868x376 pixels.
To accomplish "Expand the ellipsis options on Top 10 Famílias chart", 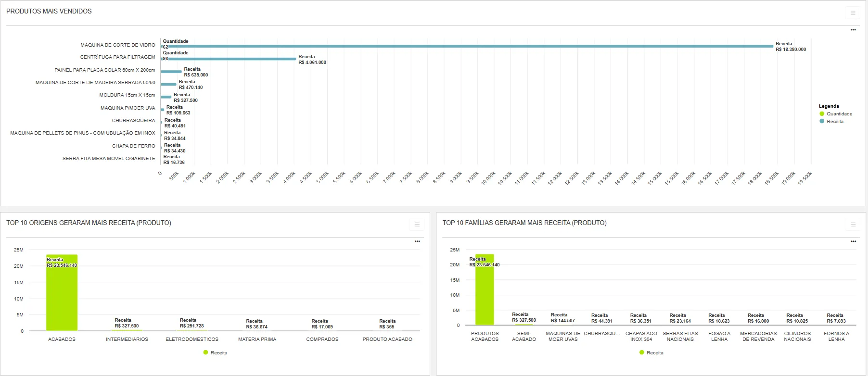I will pyautogui.click(x=853, y=241).
